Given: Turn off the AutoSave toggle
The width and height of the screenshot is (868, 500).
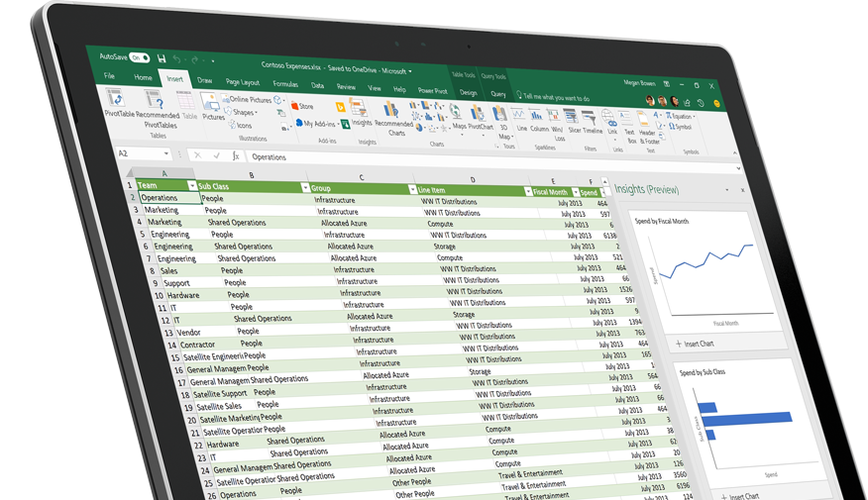Looking at the screenshot, I should tap(139, 57).
